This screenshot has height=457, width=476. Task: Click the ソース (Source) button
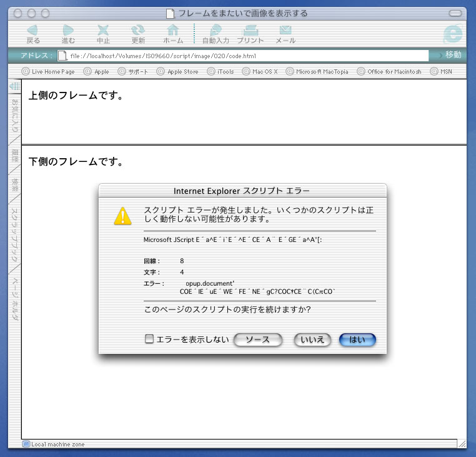(258, 339)
